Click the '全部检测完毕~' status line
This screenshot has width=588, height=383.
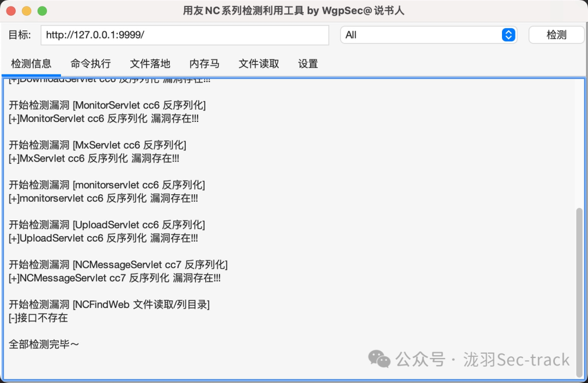[44, 344]
